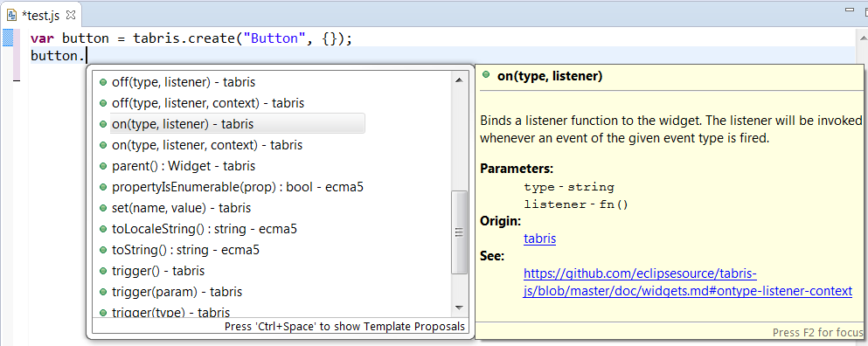Click green method icon beside toString()
This screenshot has height=346, width=868.
pos(102,251)
